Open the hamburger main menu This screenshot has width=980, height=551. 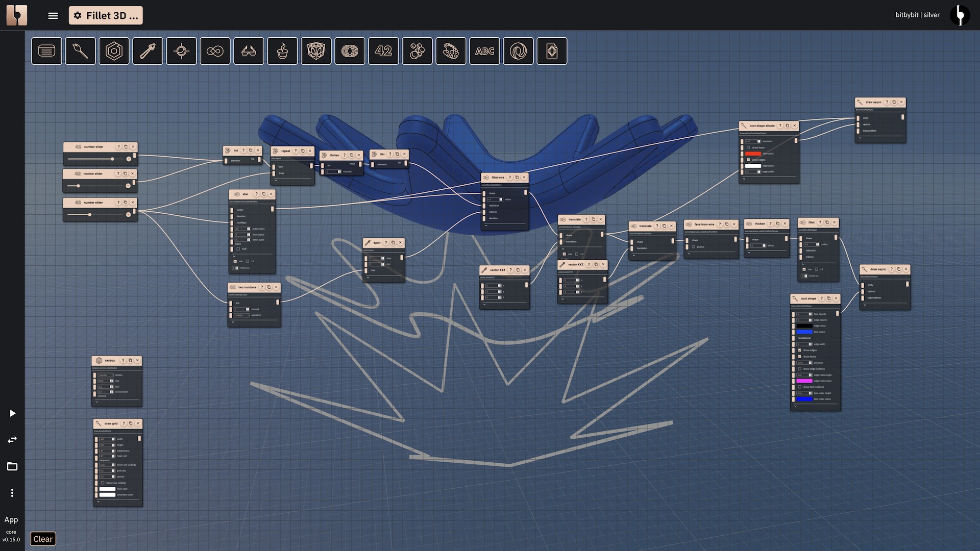coord(53,15)
